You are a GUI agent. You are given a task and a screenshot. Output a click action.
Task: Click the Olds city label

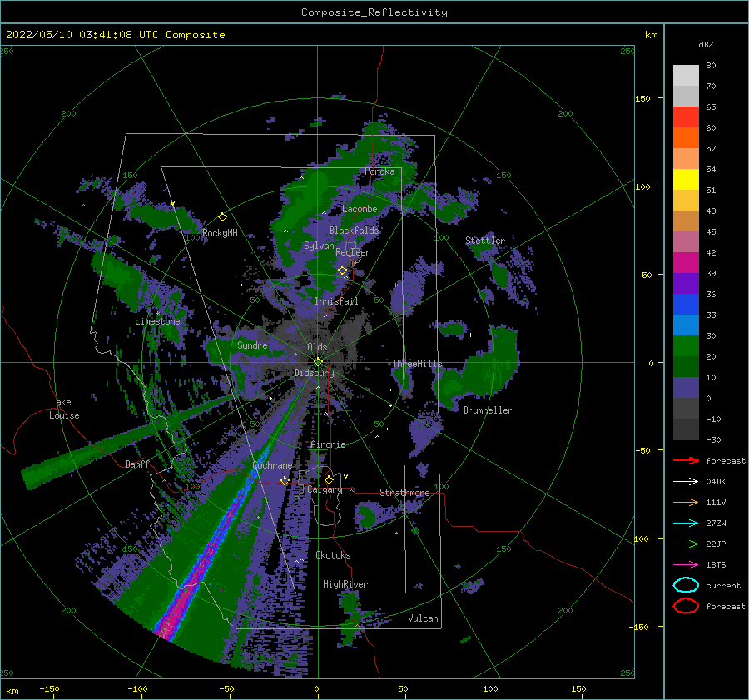coord(317,347)
